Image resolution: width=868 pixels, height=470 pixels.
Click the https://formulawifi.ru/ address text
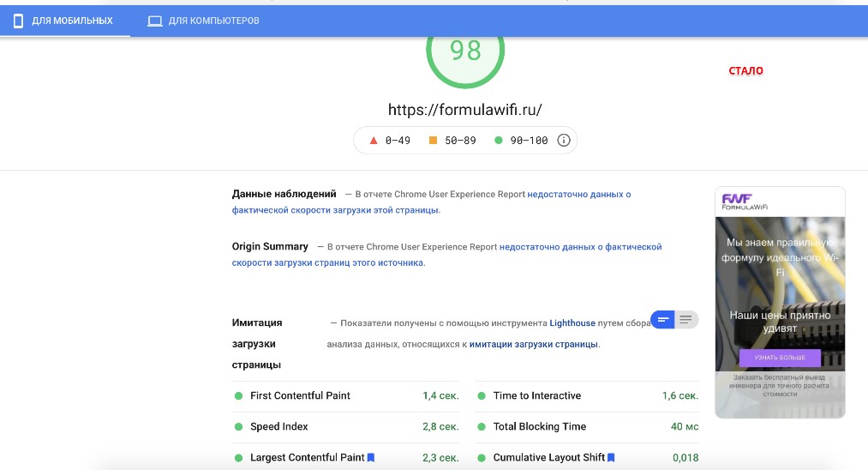click(x=465, y=110)
